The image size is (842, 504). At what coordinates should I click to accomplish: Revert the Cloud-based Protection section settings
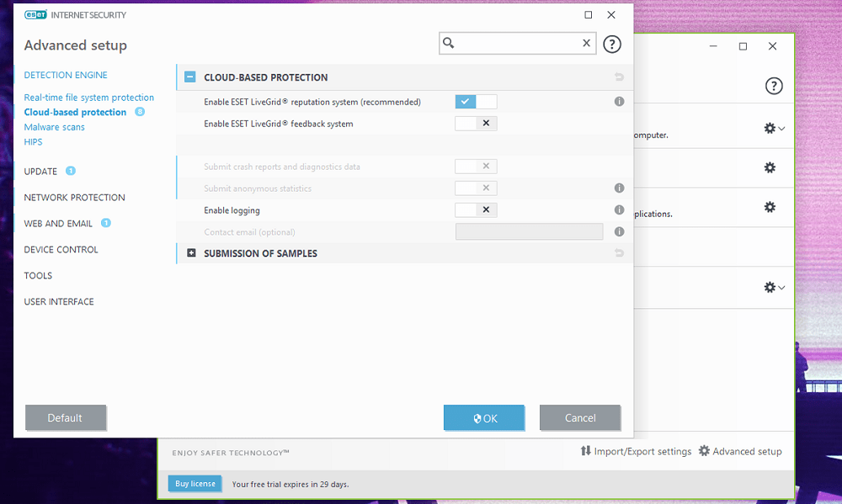pos(619,77)
